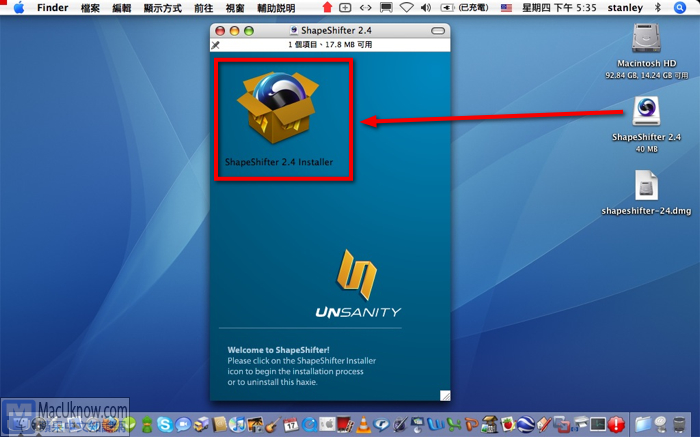The width and height of the screenshot is (700, 437).
Task: Open the 前往 menu
Action: [x=204, y=8]
